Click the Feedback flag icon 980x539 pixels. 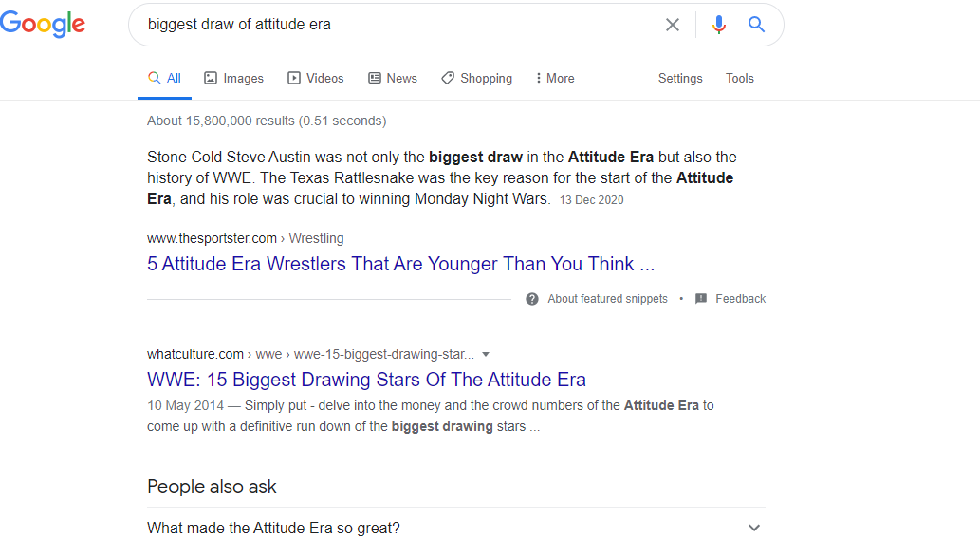coord(701,299)
